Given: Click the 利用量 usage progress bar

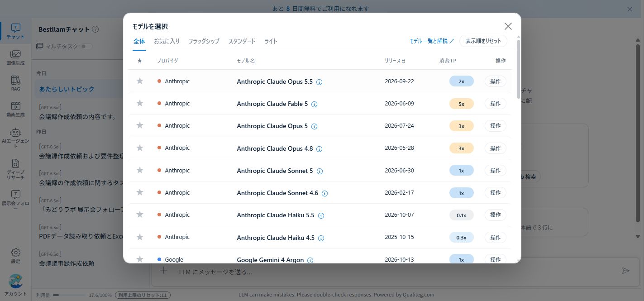Looking at the screenshot, I should 69,295.
